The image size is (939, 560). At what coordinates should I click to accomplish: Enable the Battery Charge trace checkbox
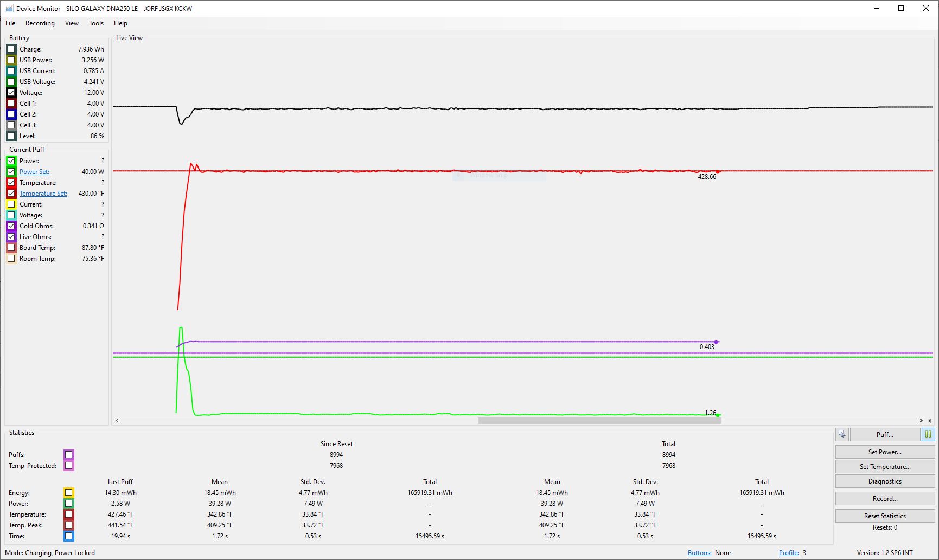11,49
